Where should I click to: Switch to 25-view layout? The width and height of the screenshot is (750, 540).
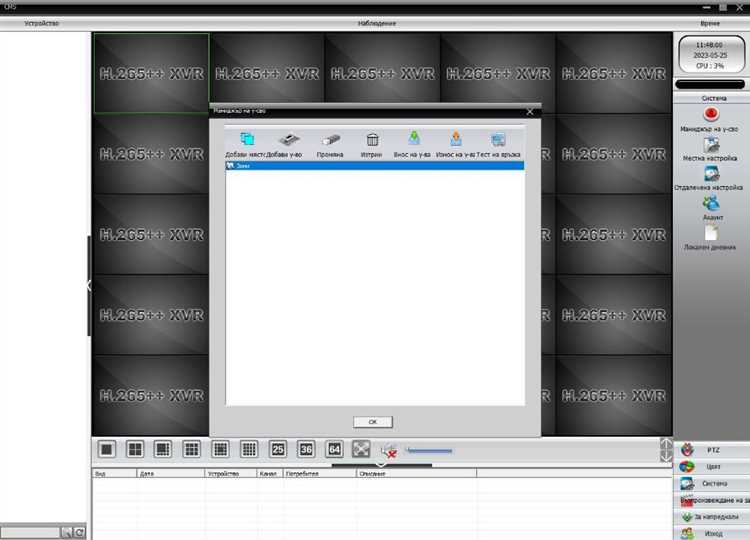pyautogui.click(x=277, y=449)
